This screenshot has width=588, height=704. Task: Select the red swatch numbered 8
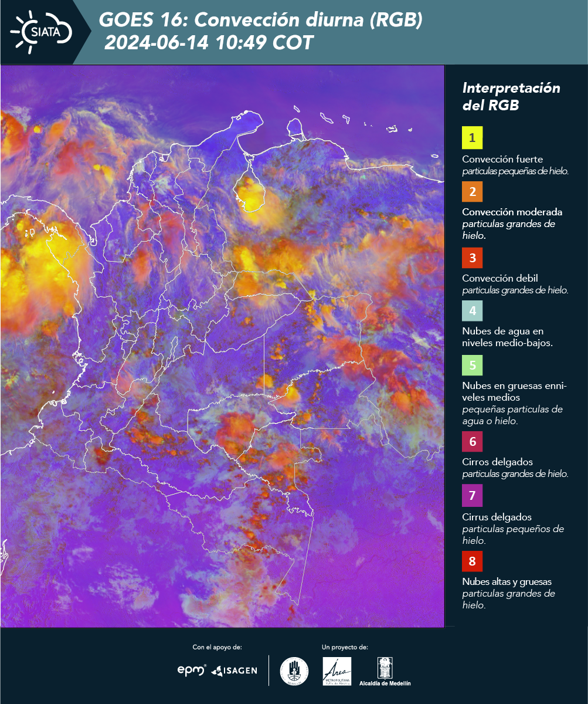[x=472, y=561]
